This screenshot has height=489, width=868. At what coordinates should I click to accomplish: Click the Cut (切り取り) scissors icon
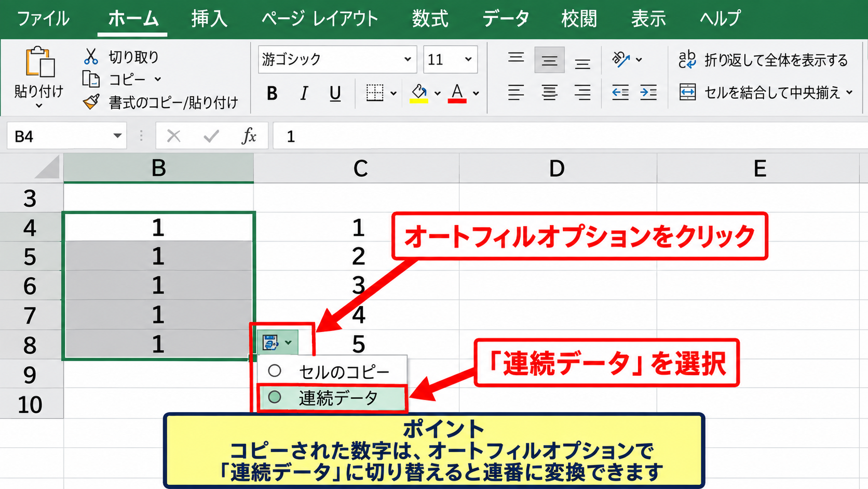pos(91,56)
